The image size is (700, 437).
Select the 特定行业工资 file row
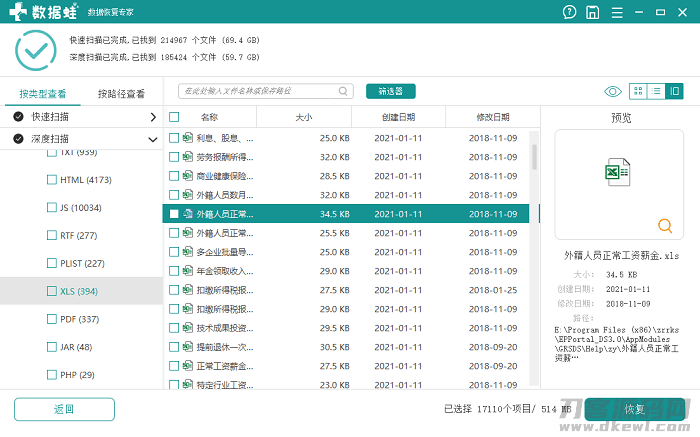346,384
